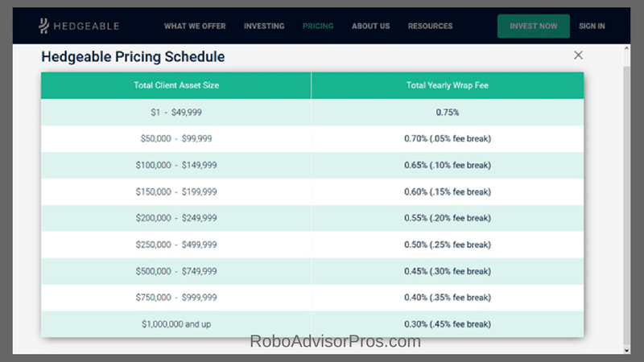644x362 pixels.
Task: Click the 0.30% (.45% fee break) cell
Action: click(448, 324)
